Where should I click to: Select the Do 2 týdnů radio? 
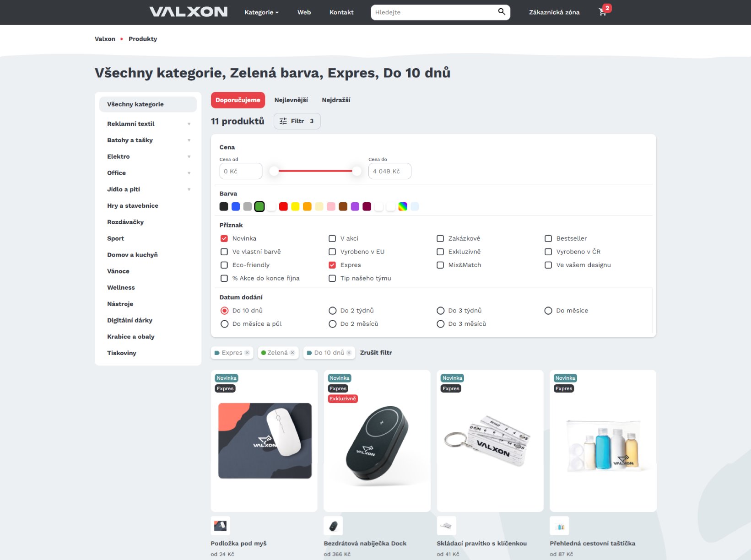332,311
